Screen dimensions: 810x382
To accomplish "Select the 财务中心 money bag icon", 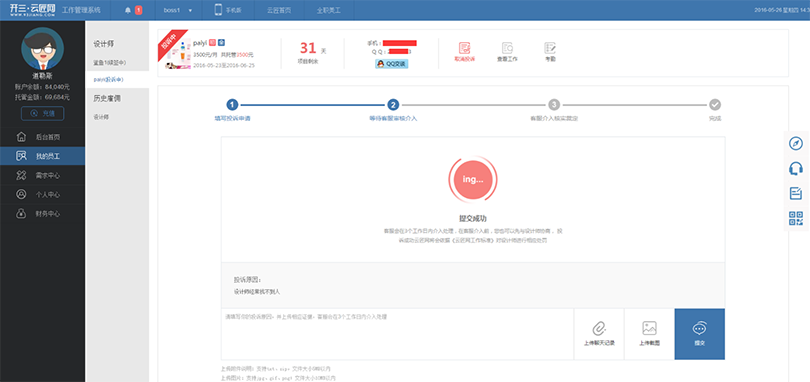I will (x=21, y=213).
